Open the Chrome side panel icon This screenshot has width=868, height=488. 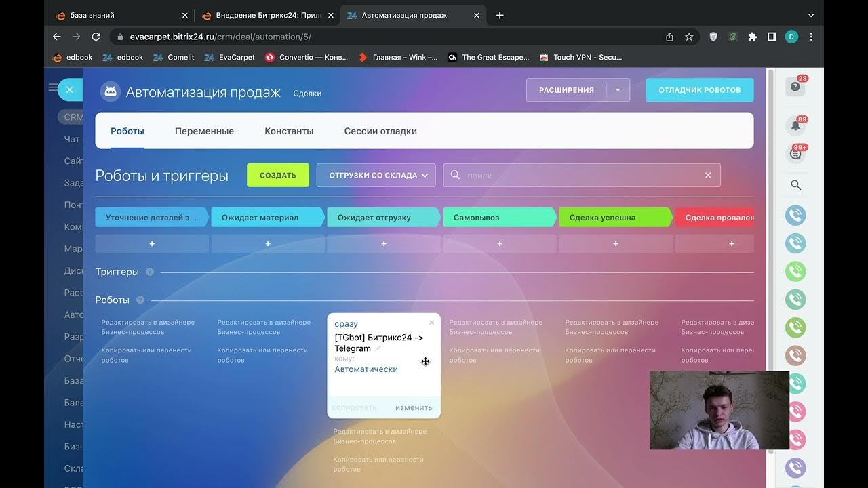coord(772,37)
